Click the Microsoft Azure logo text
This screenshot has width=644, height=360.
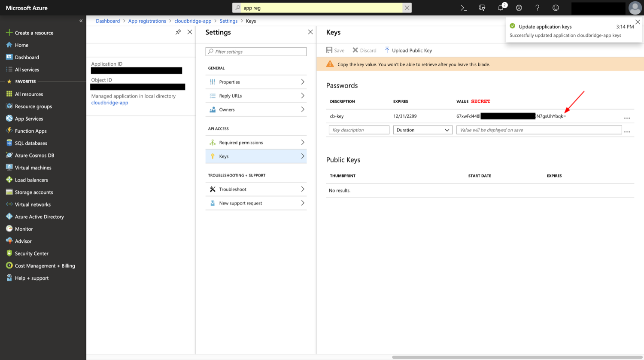coord(27,8)
